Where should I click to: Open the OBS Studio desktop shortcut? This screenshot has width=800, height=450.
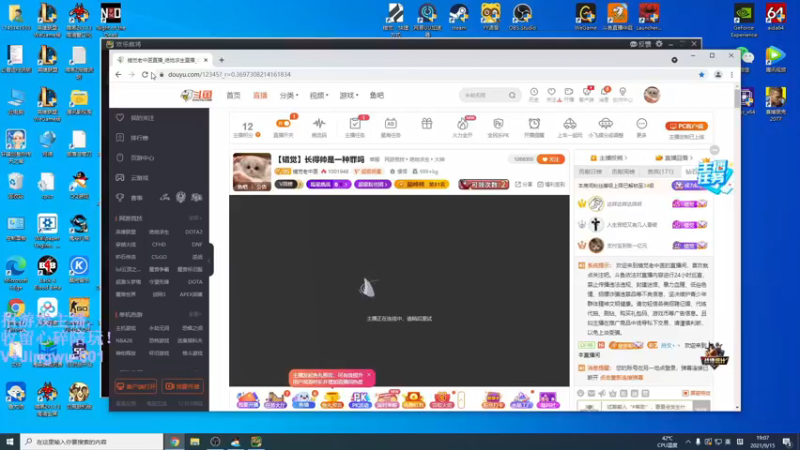[x=522, y=17]
